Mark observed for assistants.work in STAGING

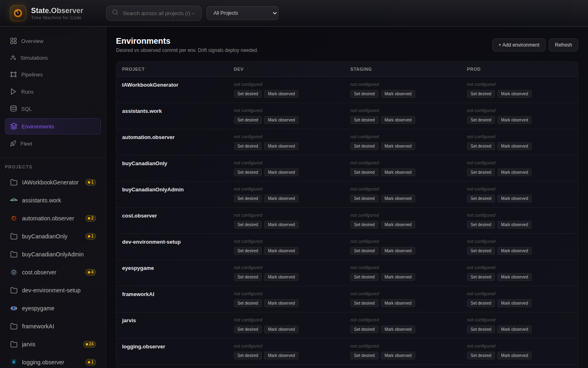coord(398,120)
